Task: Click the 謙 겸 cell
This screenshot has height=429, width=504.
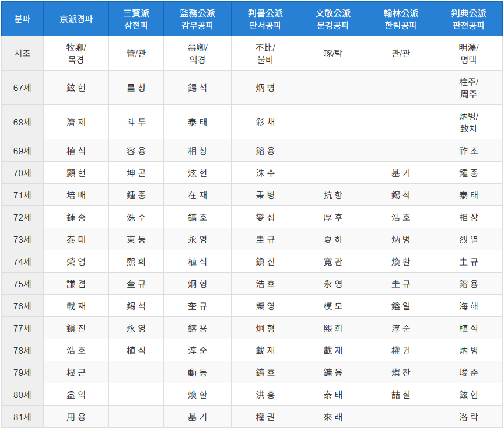Action: [x=76, y=284]
